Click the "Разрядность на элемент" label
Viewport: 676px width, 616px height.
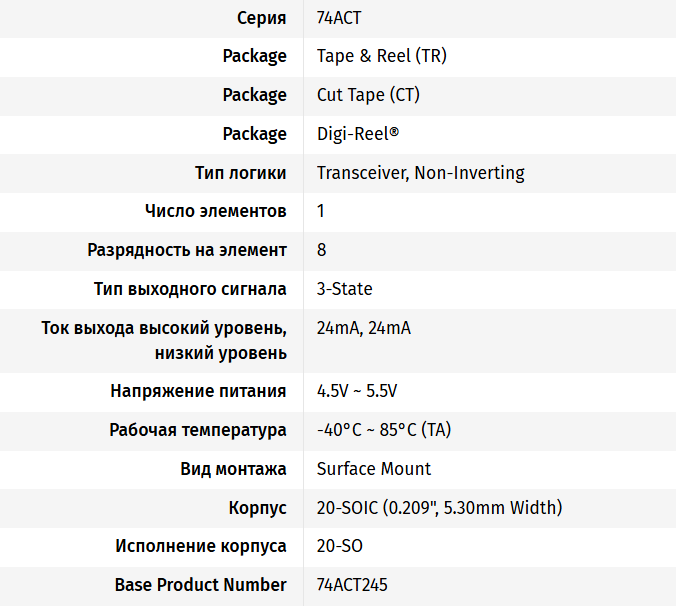[x=187, y=250]
